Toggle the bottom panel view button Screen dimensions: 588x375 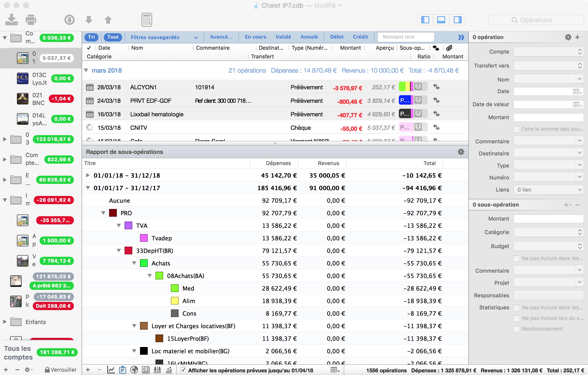[441, 20]
